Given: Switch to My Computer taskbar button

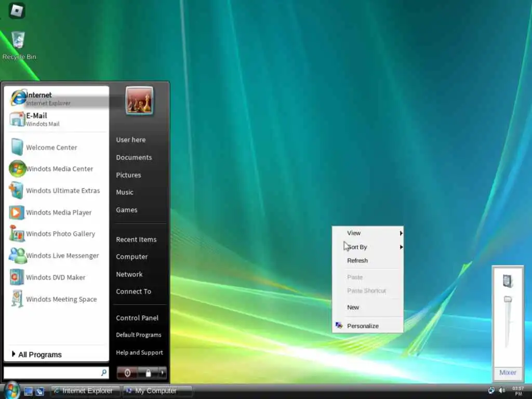Looking at the screenshot, I should [157, 391].
